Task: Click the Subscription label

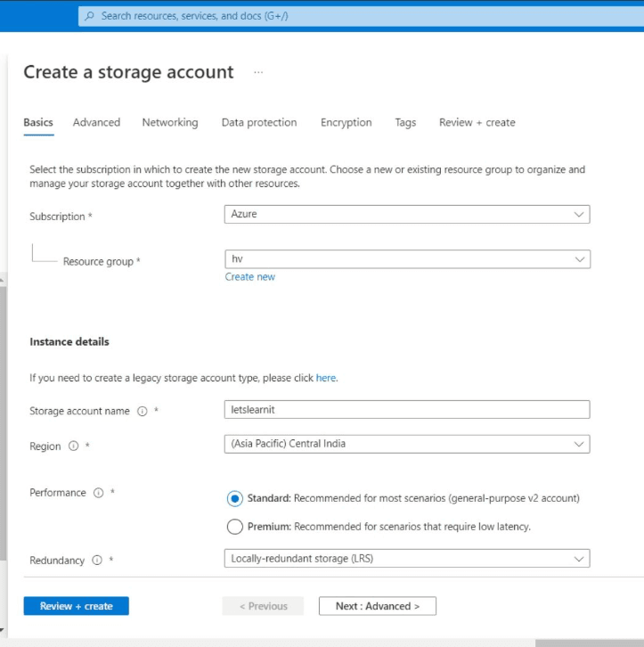Action: 57,217
